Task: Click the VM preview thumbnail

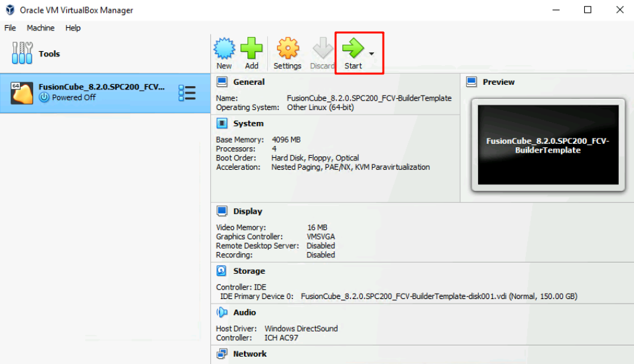Action: [548, 145]
